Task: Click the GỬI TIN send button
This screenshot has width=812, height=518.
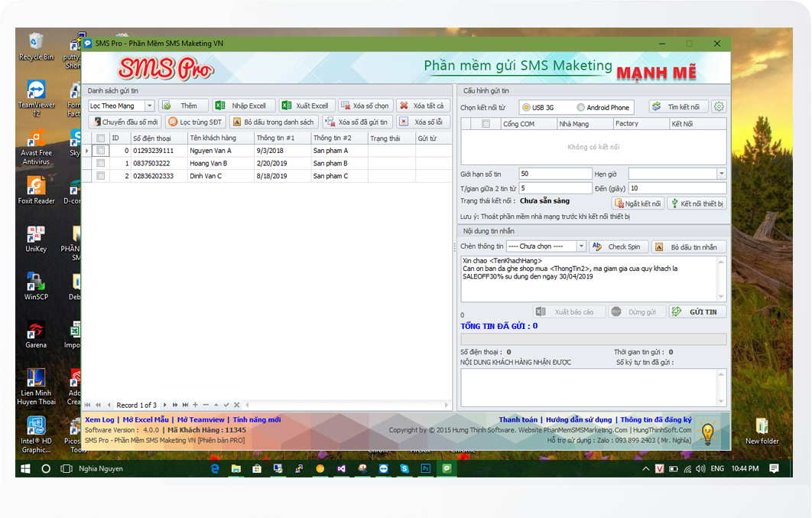Action: tap(697, 312)
